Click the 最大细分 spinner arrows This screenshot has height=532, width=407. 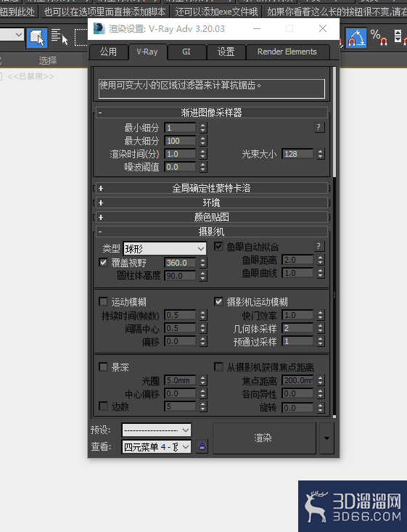[203, 141]
